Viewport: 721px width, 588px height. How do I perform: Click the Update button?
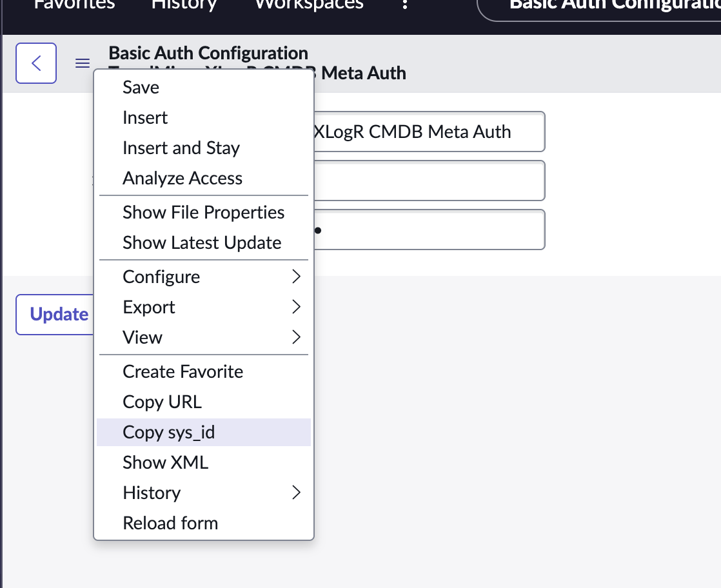coord(59,315)
